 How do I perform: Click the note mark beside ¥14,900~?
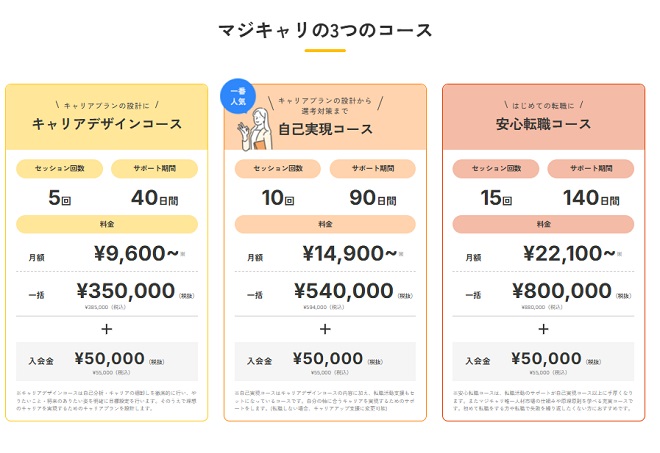coord(401,254)
